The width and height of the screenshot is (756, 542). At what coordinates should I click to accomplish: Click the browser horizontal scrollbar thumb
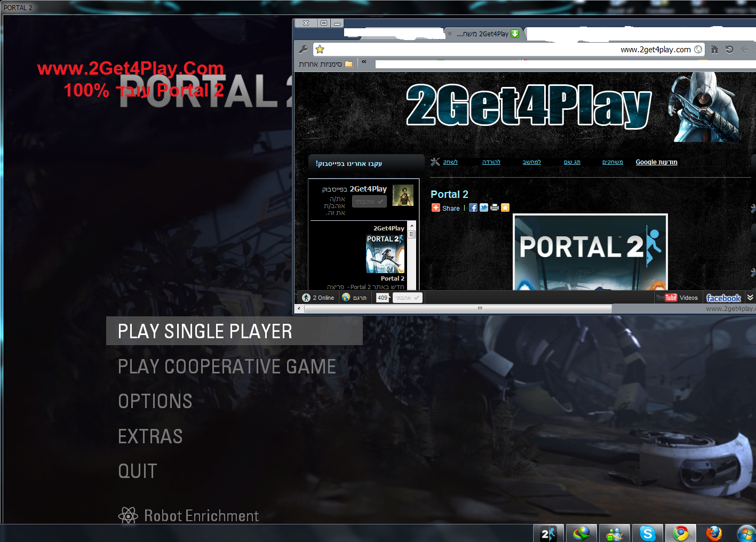tap(458, 308)
